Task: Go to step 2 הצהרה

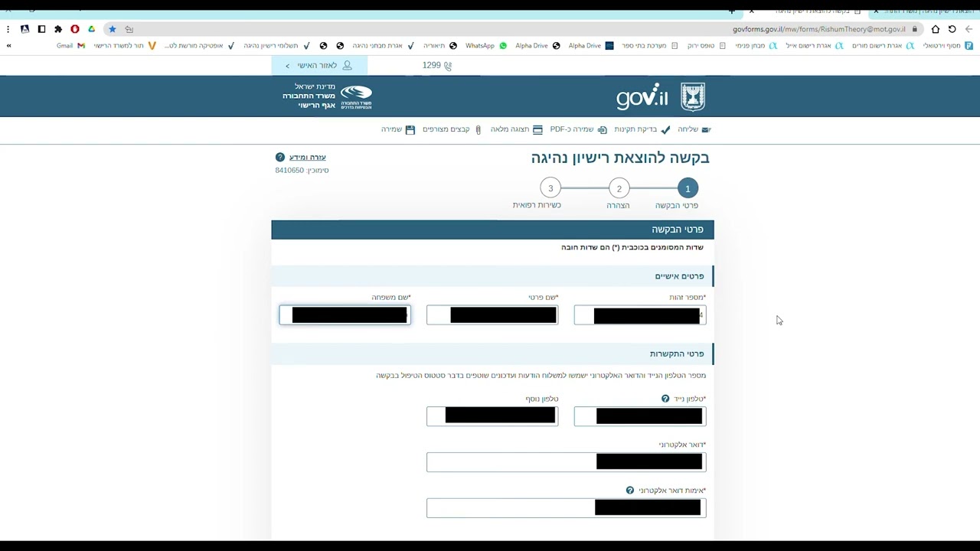Action: [619, 188]
